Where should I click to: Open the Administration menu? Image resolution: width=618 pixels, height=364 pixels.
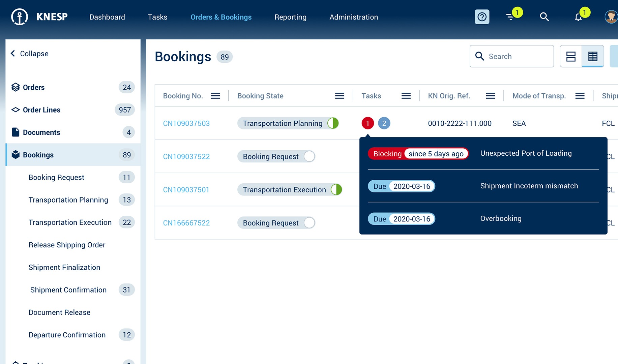[354, 17]
